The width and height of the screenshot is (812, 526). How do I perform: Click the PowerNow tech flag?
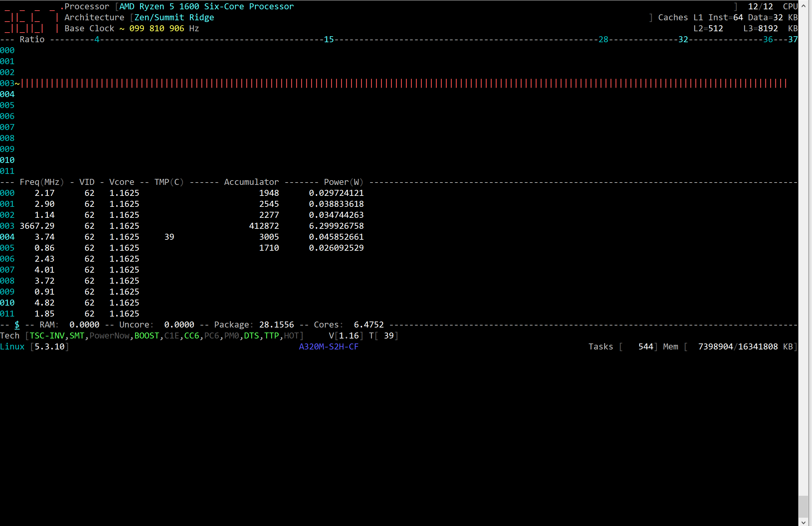[109, 336]
